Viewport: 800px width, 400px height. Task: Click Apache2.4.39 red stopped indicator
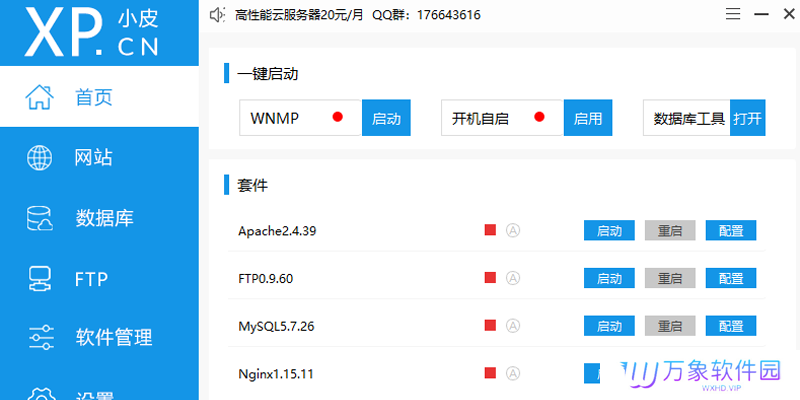tap(490, 230)
